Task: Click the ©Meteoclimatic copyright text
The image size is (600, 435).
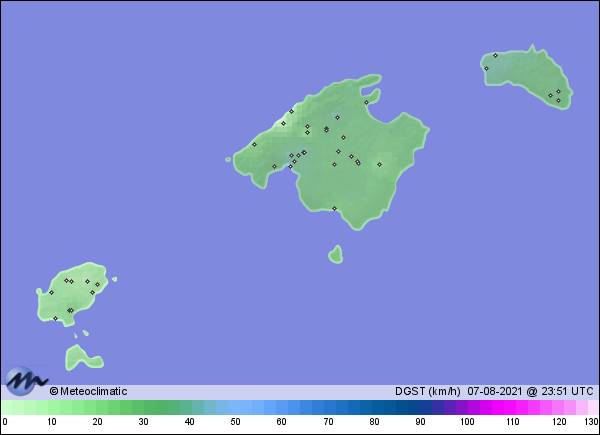Action: click(88, 391)
